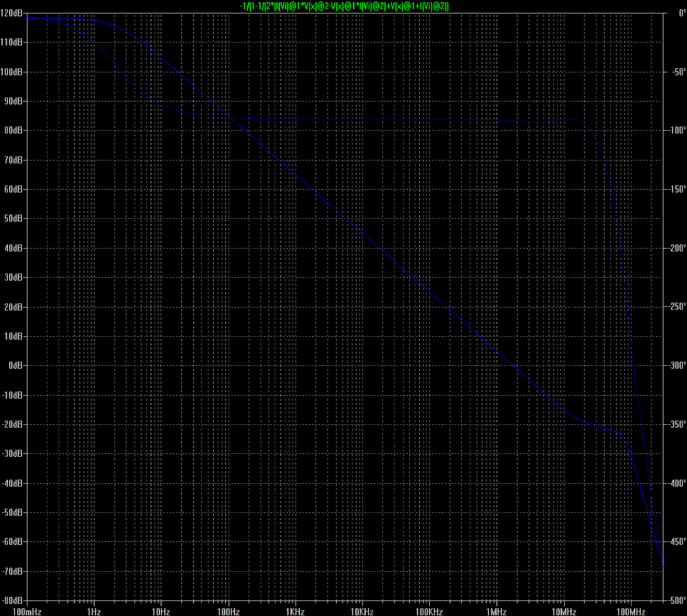Click the 10dB axis label
The image size is (687, 616).
click(x=13, y=337)
